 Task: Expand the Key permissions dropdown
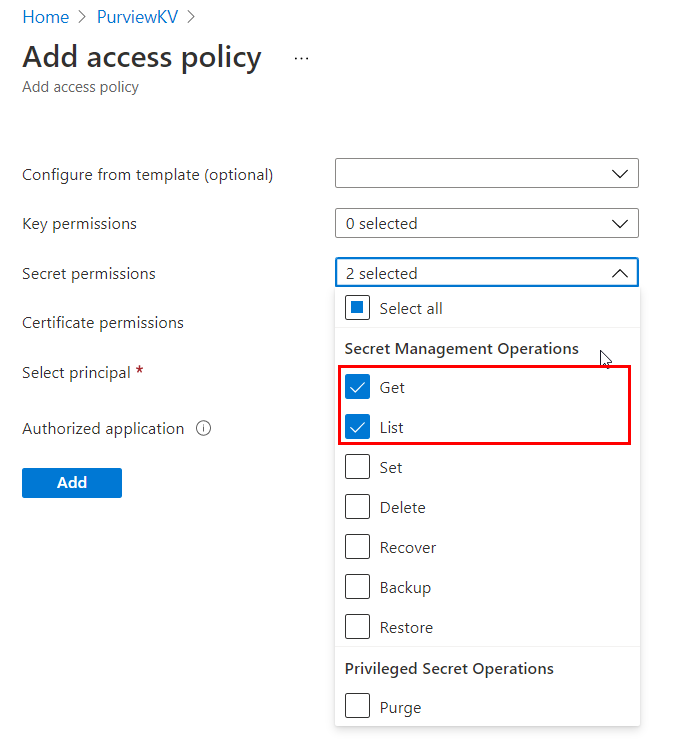(486, 223)
